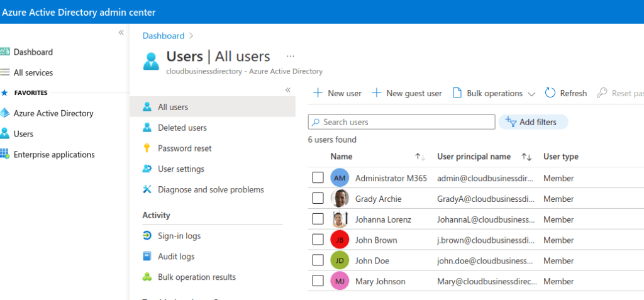The height and width of the screenshot is (300, 644).
Task: Click the Users person icon in left sidebar
Action: [4, 133]
